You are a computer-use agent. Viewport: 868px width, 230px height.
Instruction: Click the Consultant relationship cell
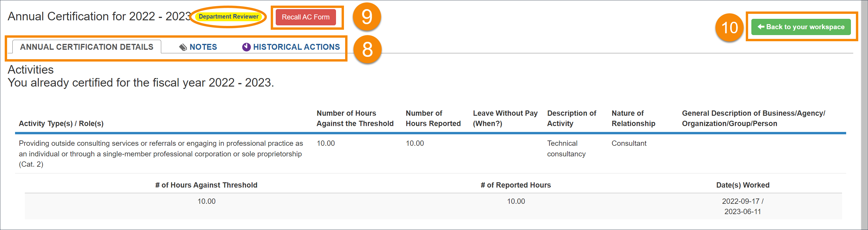coord(629,143)
